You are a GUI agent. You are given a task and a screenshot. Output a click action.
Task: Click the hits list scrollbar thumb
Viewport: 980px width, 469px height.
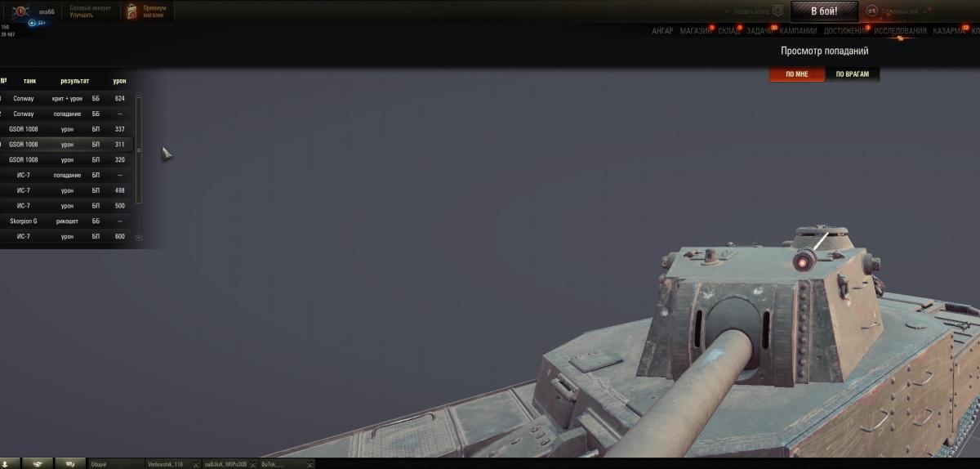(138, 151)
